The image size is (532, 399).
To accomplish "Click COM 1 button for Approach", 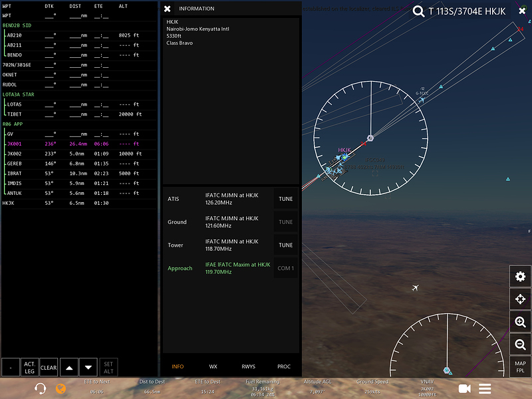I will pos(286,268).
